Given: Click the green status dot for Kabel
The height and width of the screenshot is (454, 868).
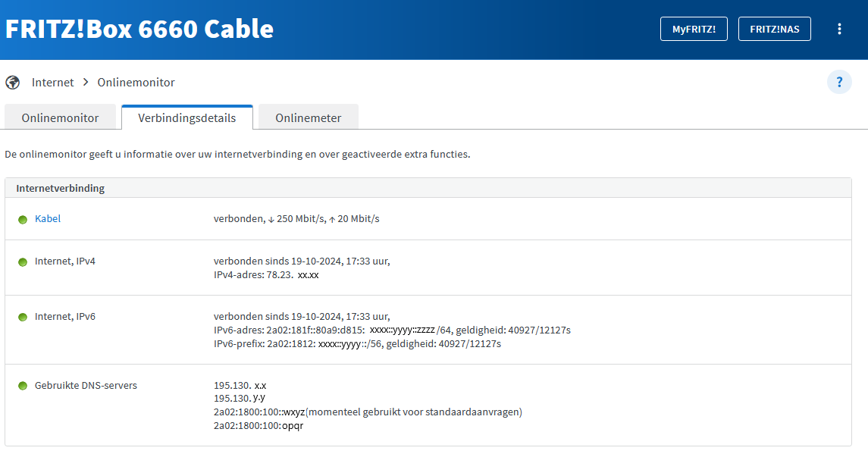Looking at the screenshot, I should click(x=23, y=219).
